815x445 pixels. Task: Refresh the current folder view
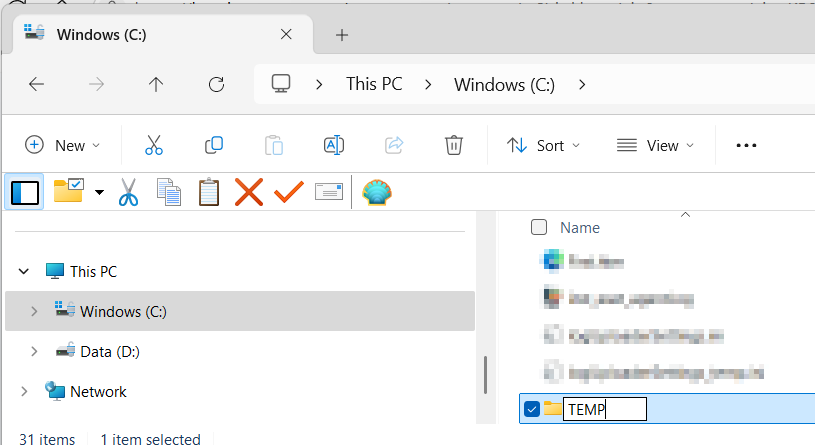click(216, 84)
